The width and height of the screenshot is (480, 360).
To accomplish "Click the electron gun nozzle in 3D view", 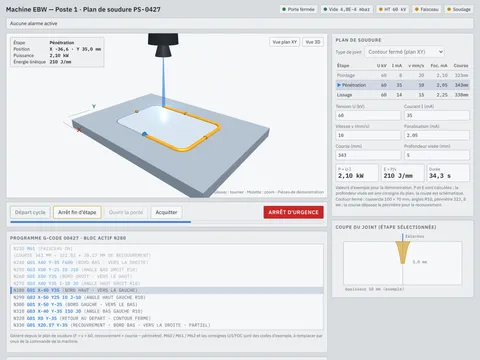I will (163, 44).
